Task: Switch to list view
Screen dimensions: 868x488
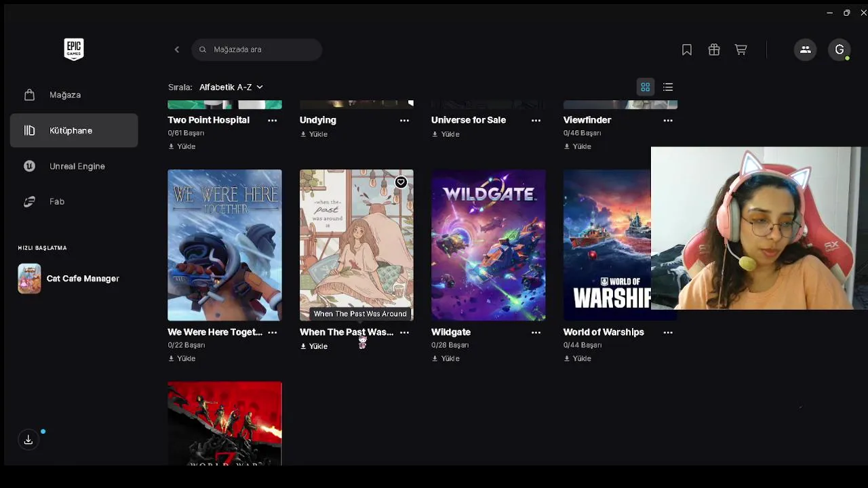Action: 668,87
